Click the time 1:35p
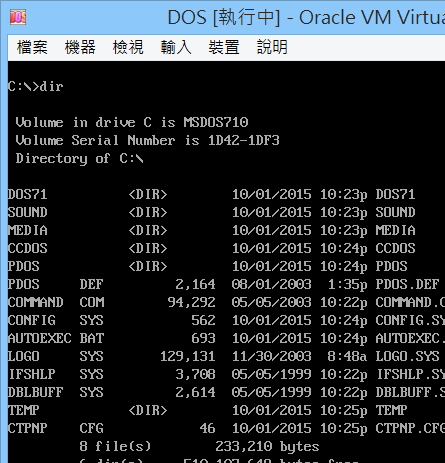 pos(347,284)
